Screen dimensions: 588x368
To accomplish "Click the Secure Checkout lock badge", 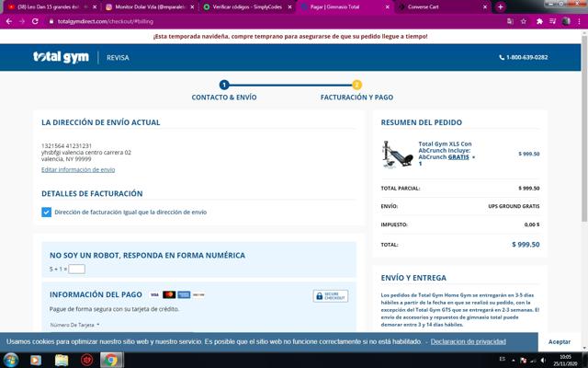I will click(331, 296).
